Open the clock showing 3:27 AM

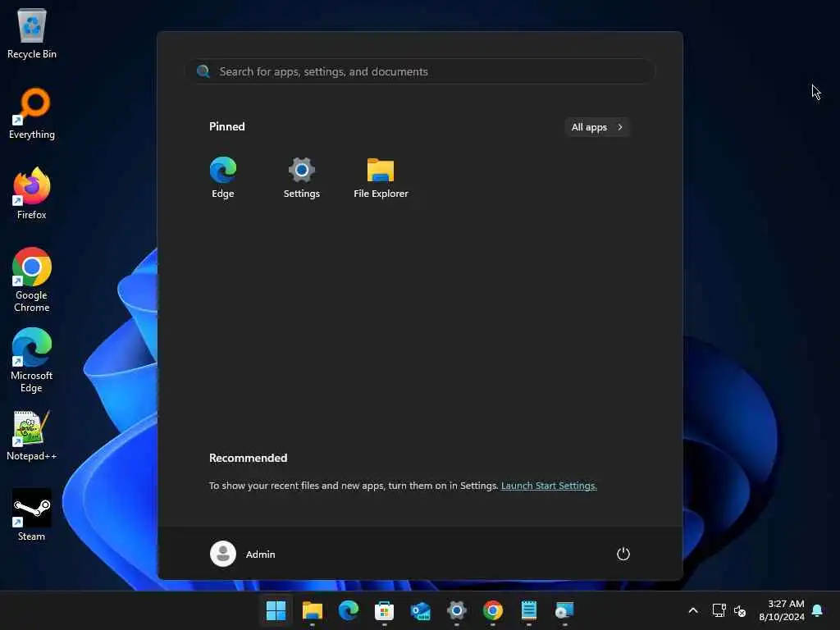click(x=782, y=610)
